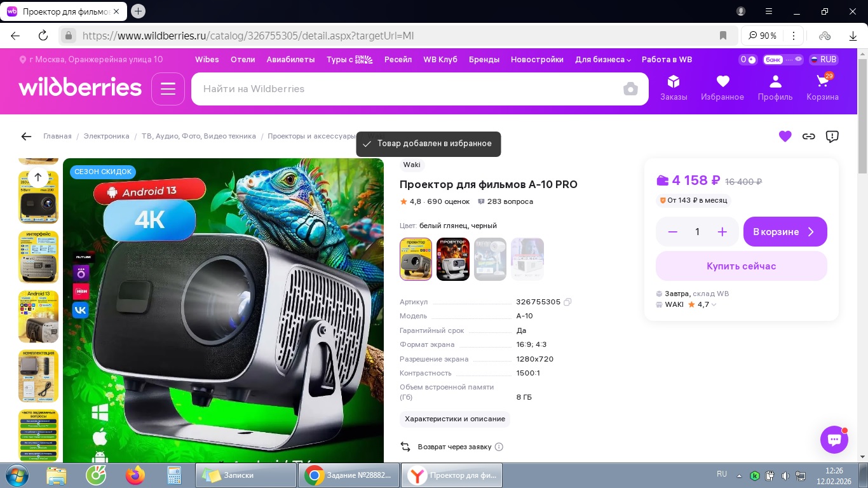The height and width of the screenshot is (488, 868).
Task: Open the RUB currency selector
Action: [x=824, y=60]
